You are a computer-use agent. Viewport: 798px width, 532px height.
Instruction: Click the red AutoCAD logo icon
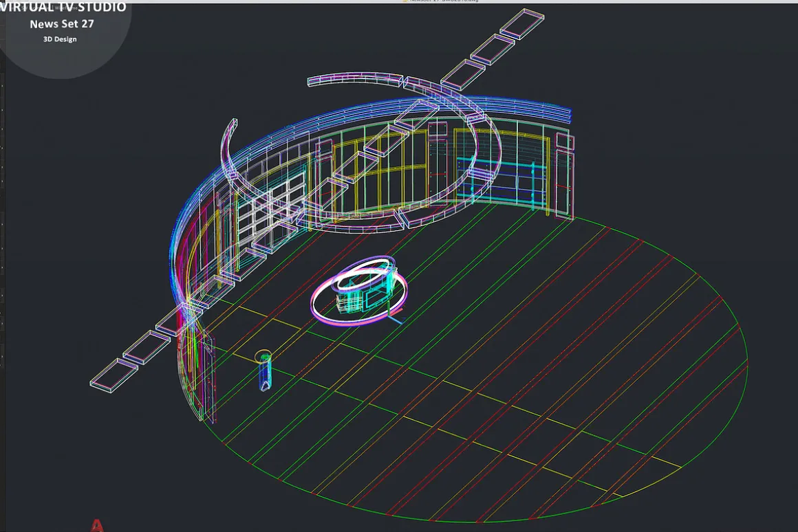tap(97, 525)
